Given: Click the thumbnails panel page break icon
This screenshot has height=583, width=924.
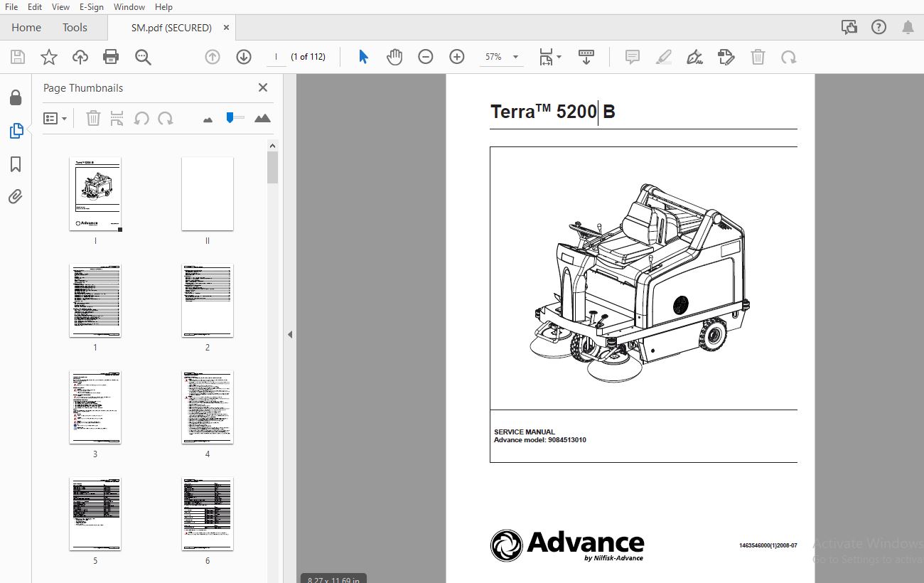Looking at the screenshot, I should (117, 118).
